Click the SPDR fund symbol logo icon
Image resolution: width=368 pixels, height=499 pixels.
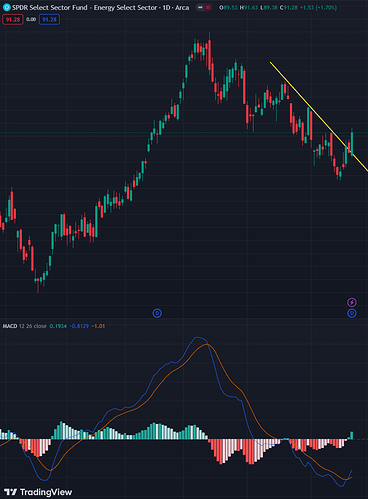(6, 7)
